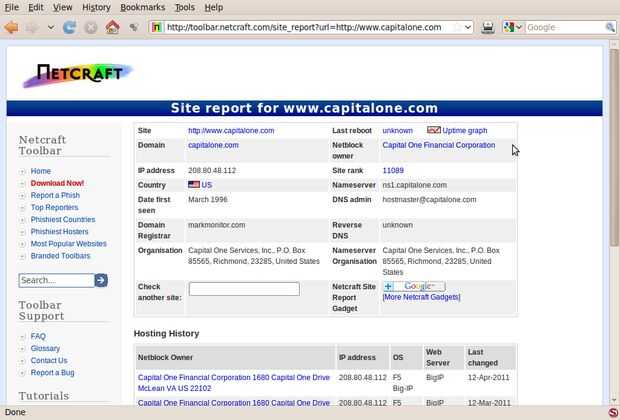This screenshot has height=420, width=620.
Task: Click the Netcraft logo
Action: 78,74
